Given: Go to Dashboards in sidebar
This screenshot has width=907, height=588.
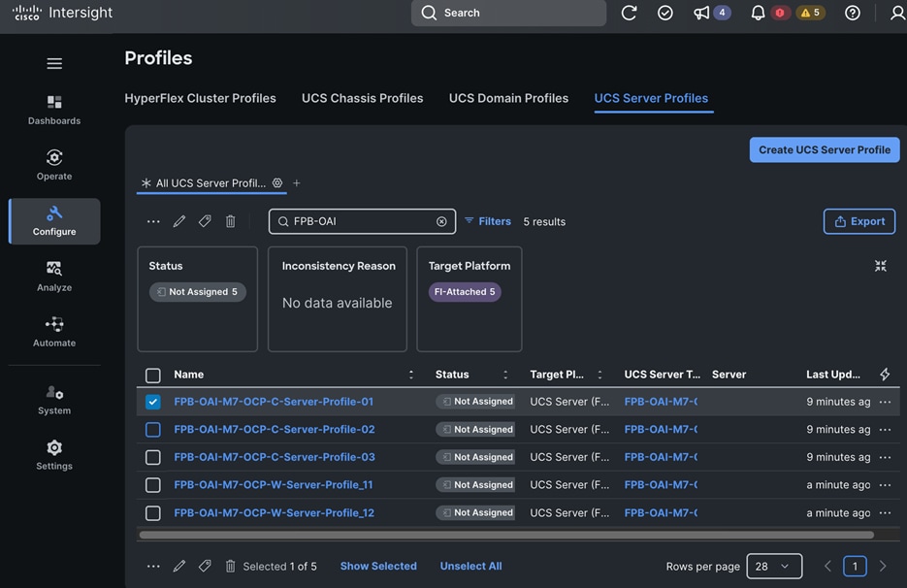Looking at the screenshot, I should click(54, 111).
